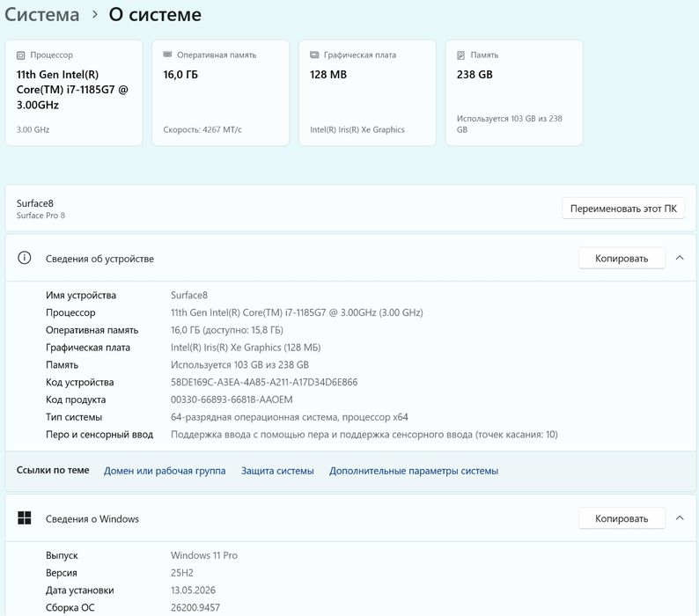
Task: Open Домен или рабочая группа link
Action: coord(165,471)
